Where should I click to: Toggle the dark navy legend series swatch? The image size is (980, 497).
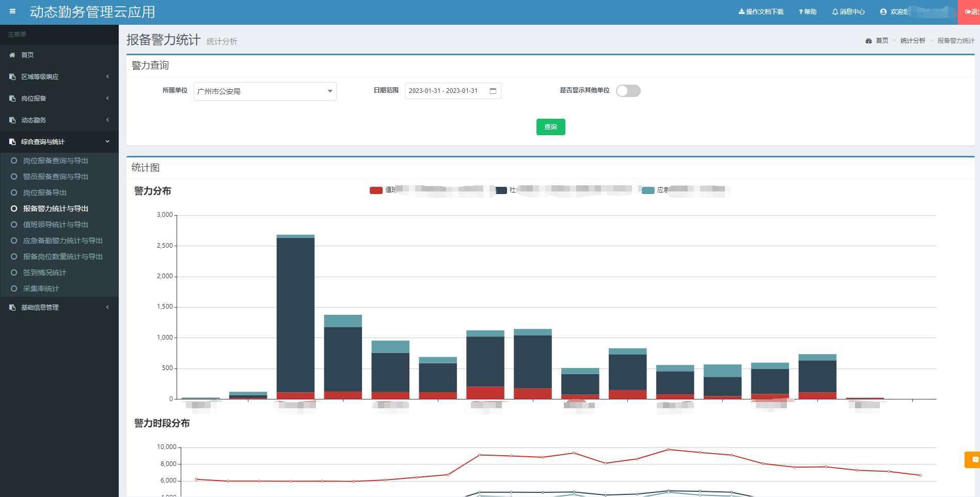click(x=501, y=190)
